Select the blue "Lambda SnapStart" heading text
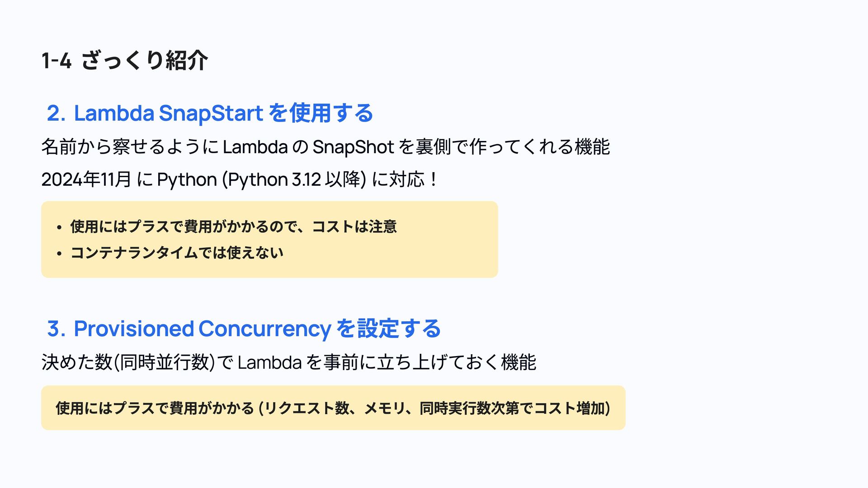This screenshot has width=868, height=488. (x=168, y=113)
